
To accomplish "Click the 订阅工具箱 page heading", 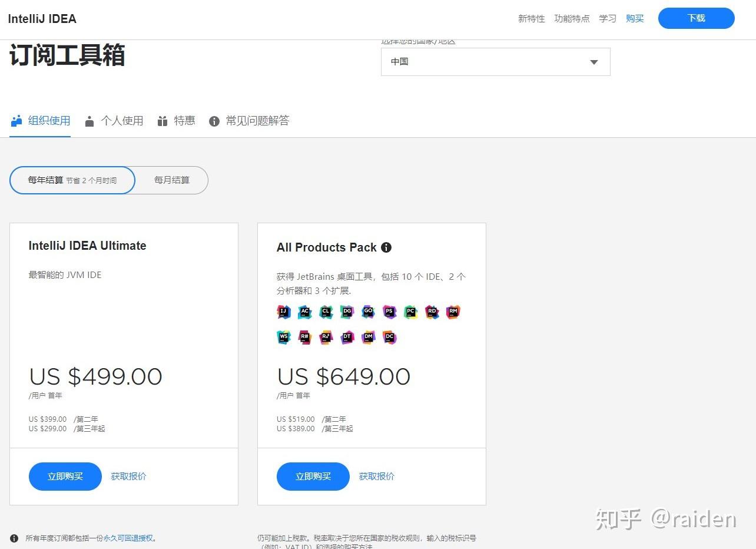I will click(x=67, y=56).
